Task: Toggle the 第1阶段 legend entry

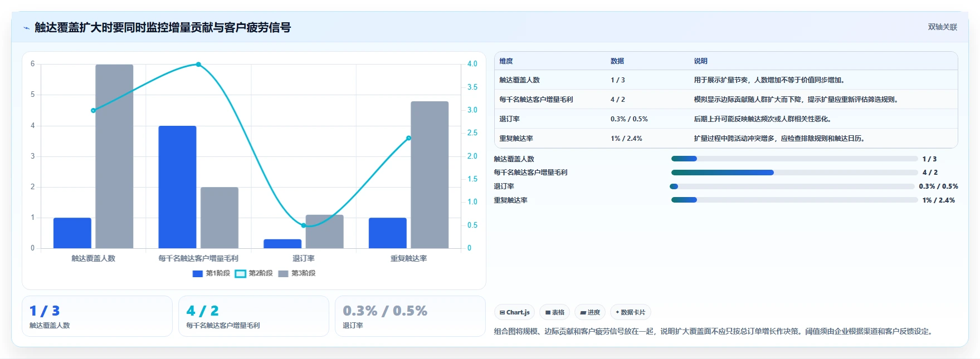Action: click(x=211, y=273)
